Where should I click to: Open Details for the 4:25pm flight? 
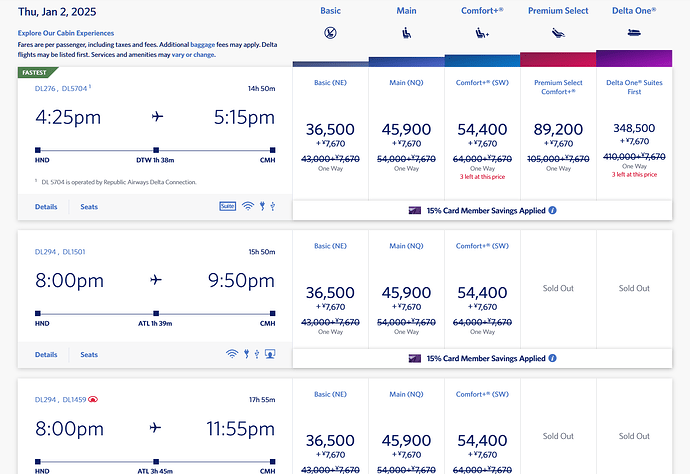46,207
